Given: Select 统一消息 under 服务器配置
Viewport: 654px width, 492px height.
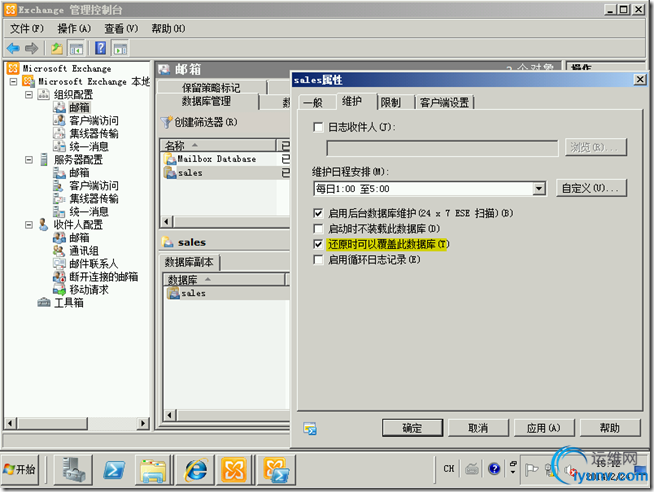Looking at the screenshot, I should click(x=89, y=211).
